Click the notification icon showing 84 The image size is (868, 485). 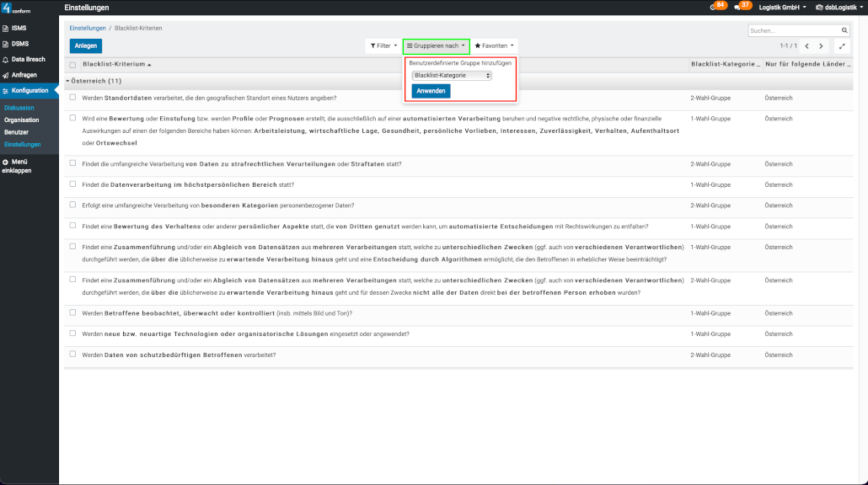(716, 7)
